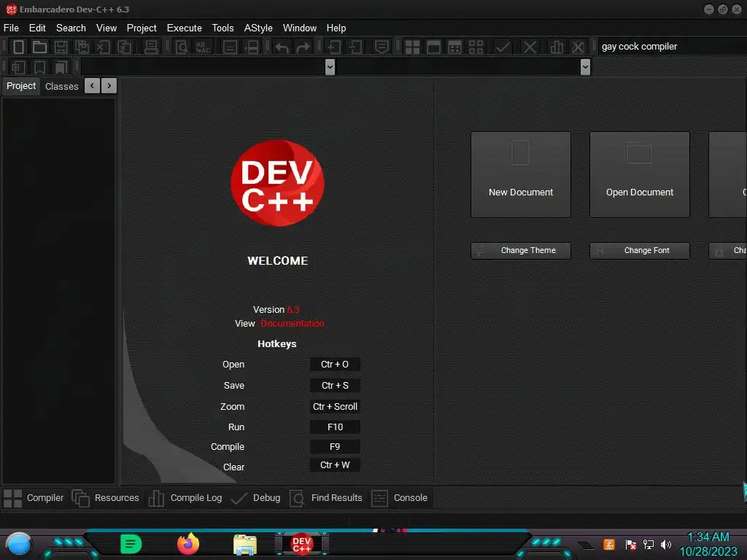Open the Execute menu
Viewport: 747px width, 560px height.
[x=185, y=28]
